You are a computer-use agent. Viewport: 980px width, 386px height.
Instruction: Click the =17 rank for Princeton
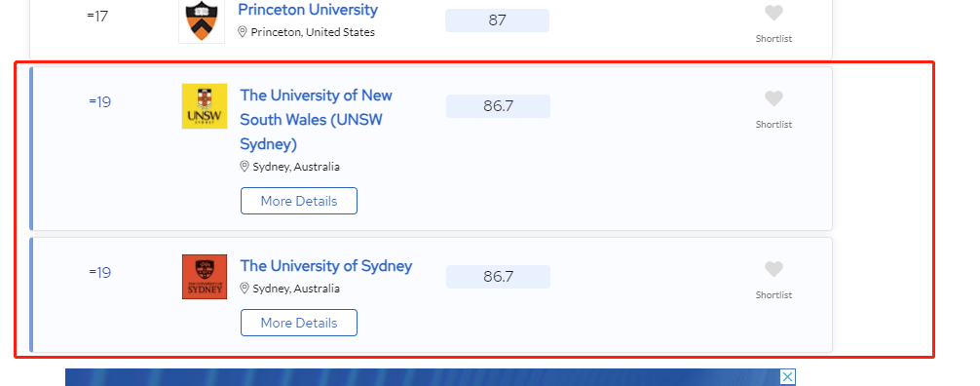pyautogui.click(x=97, y=17)
